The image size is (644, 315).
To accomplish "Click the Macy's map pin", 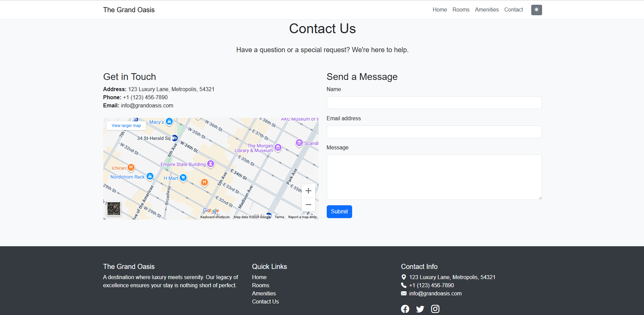I will 169,121.
